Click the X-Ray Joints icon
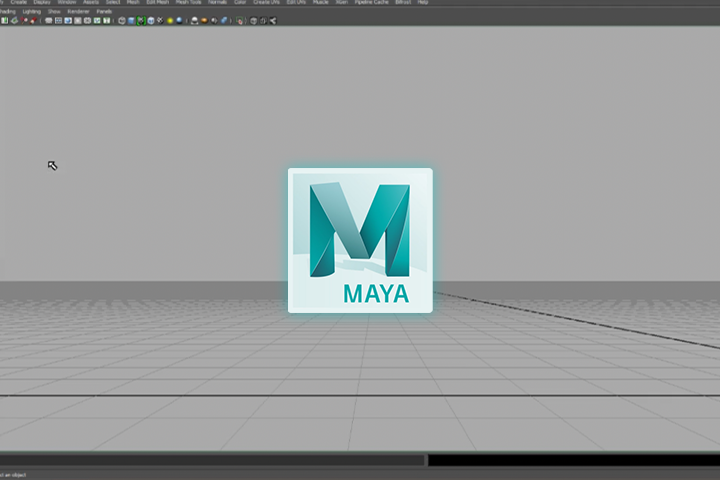Image resolution: width=720 pixels, height=480 pixels. pyautogui.click(x=273, y=21)
